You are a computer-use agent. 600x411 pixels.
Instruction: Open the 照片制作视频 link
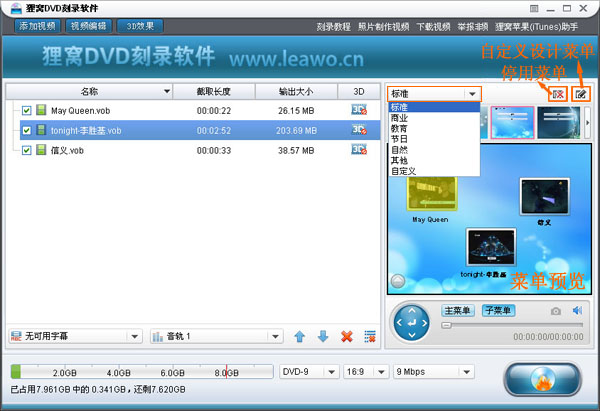383,27
